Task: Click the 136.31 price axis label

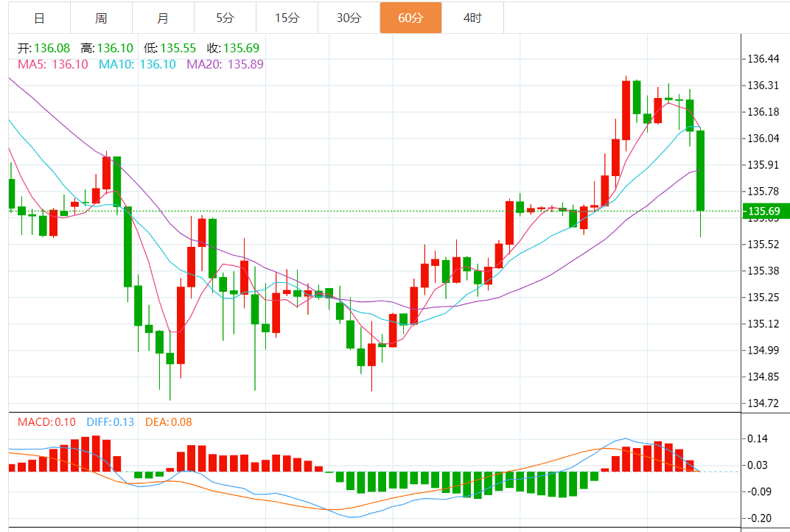Action: tap(763, 85)
